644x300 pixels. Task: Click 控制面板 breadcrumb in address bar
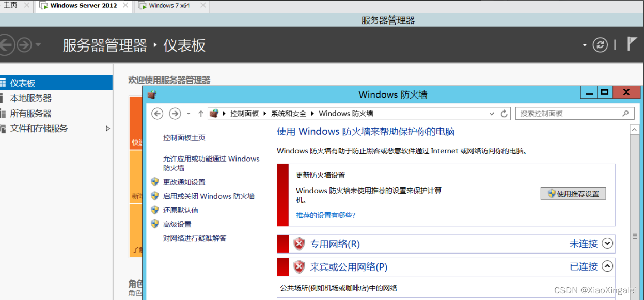[244, 114]
